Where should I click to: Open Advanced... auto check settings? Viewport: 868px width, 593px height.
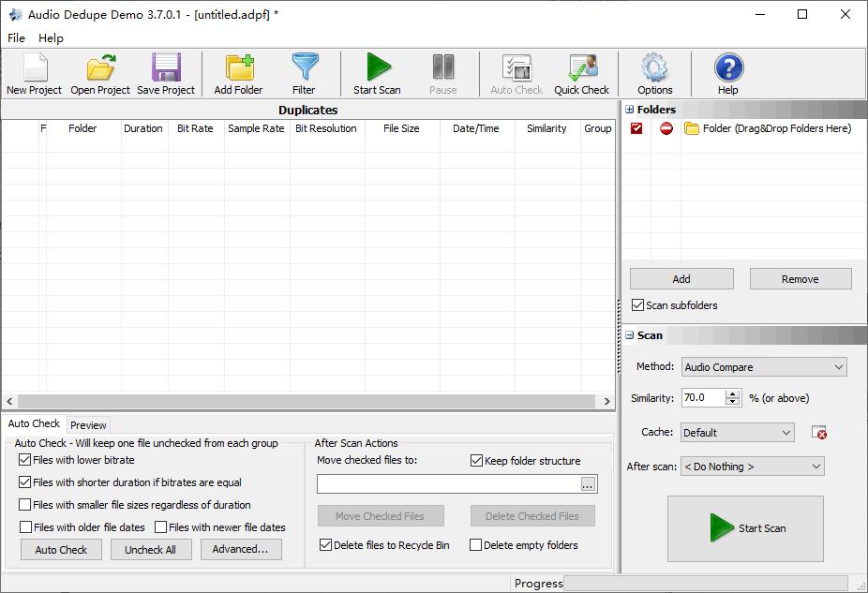pos(241,549)
